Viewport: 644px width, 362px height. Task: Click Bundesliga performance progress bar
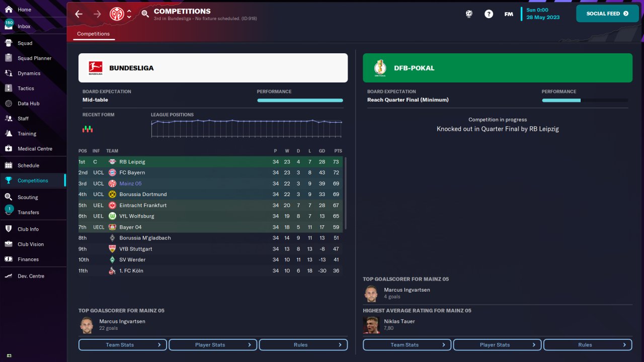click(300, 101)
